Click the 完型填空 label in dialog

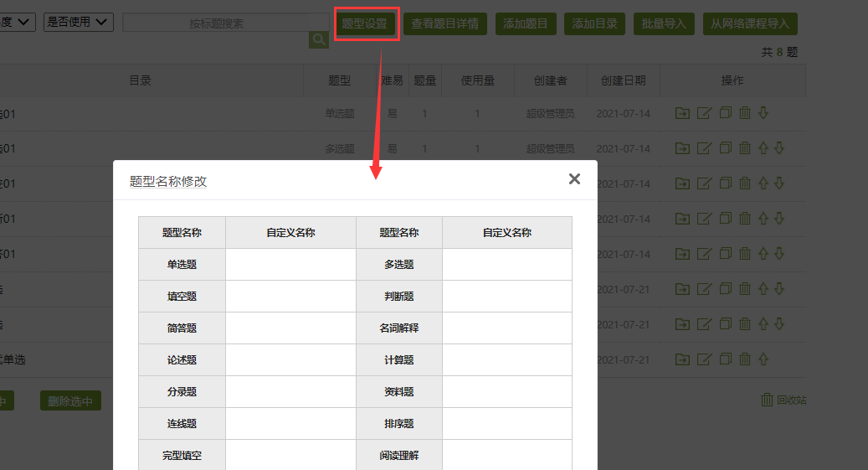tap(182, 456)
